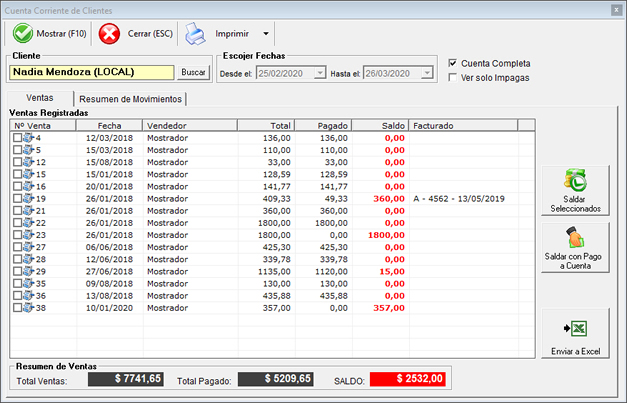
Task: Tick the checkbox for sale 4
Action: pos(17,138)
